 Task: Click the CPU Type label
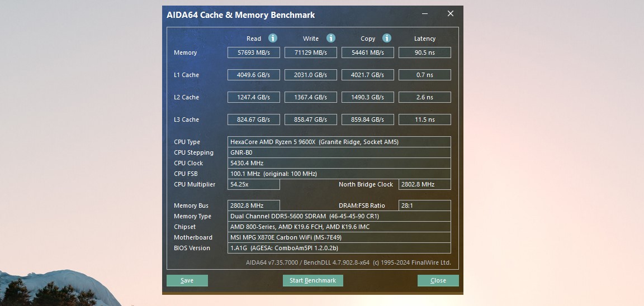pyautogui.click(x=187, y=142)
